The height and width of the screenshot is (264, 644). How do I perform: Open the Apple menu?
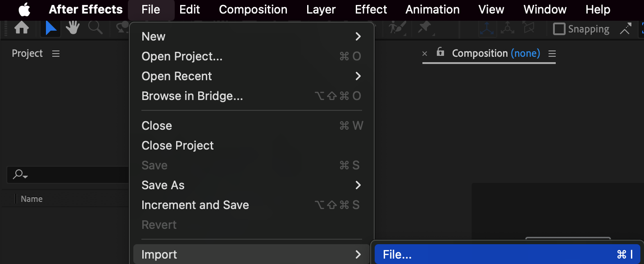(24, 9)
